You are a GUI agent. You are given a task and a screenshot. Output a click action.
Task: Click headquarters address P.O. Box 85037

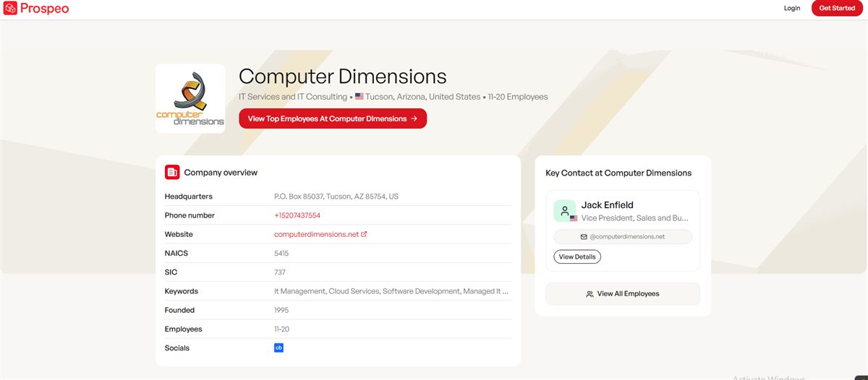pos(336,197)
